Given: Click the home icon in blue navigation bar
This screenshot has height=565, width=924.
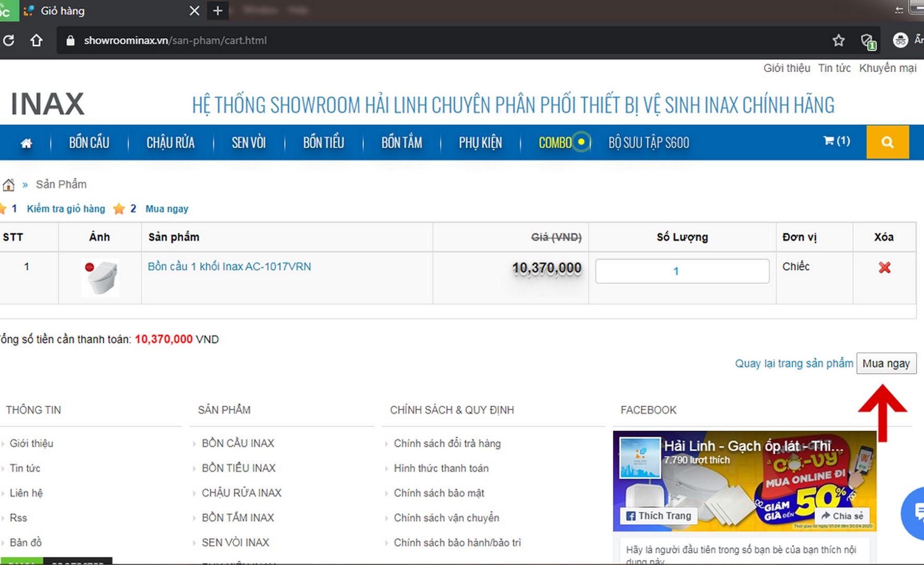Looking at the screenshot, I should pos(26,143).
